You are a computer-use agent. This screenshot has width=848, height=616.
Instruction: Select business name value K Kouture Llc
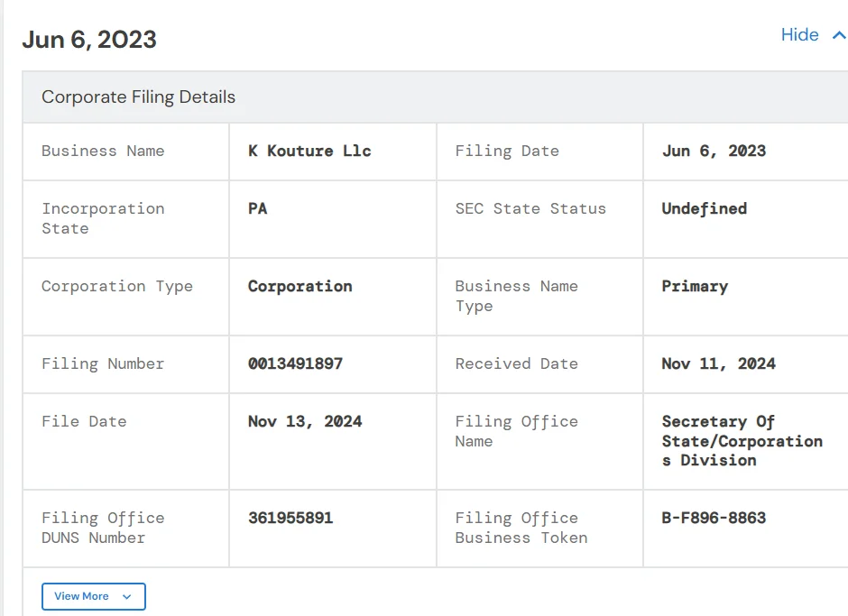(x=309, y=152)
